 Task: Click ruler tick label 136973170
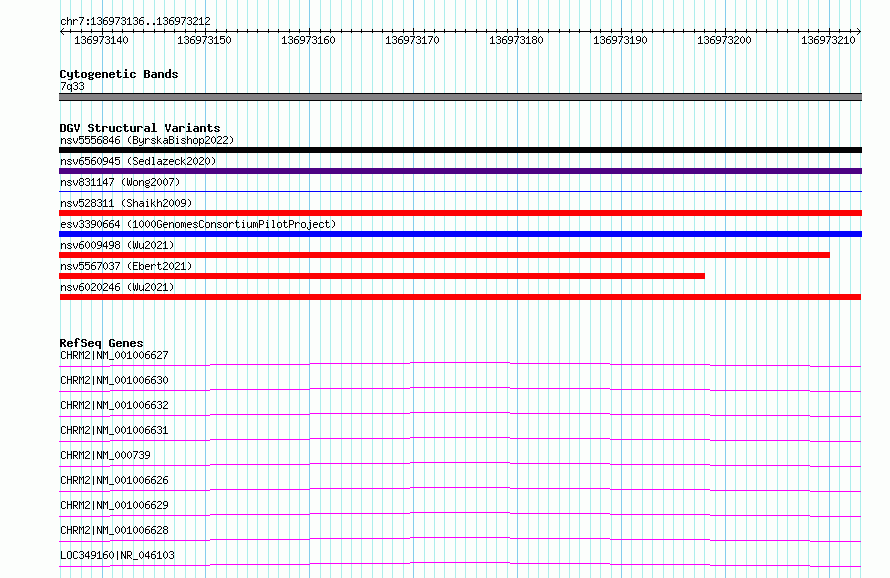coord(412,40)
